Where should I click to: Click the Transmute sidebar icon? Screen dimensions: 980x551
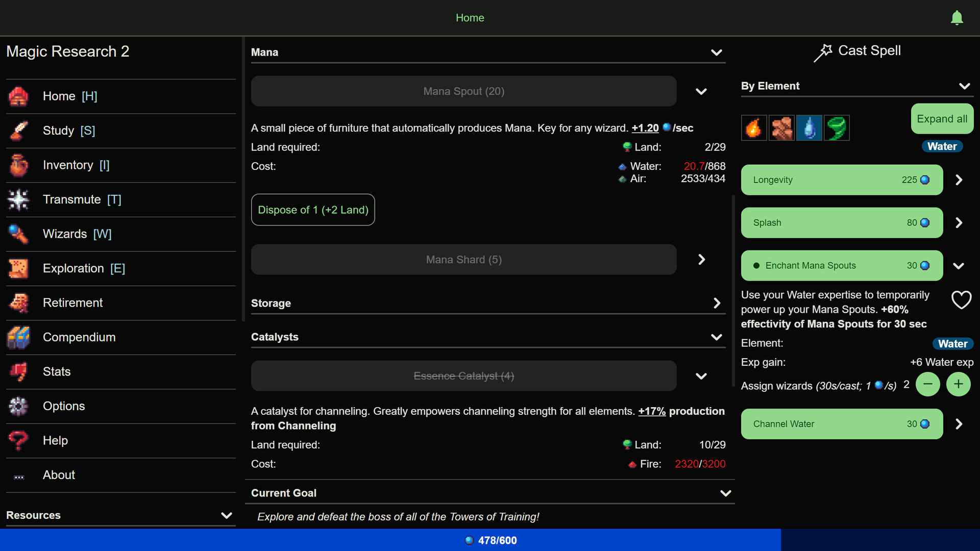pyautogui.click(x=18, y=199)
